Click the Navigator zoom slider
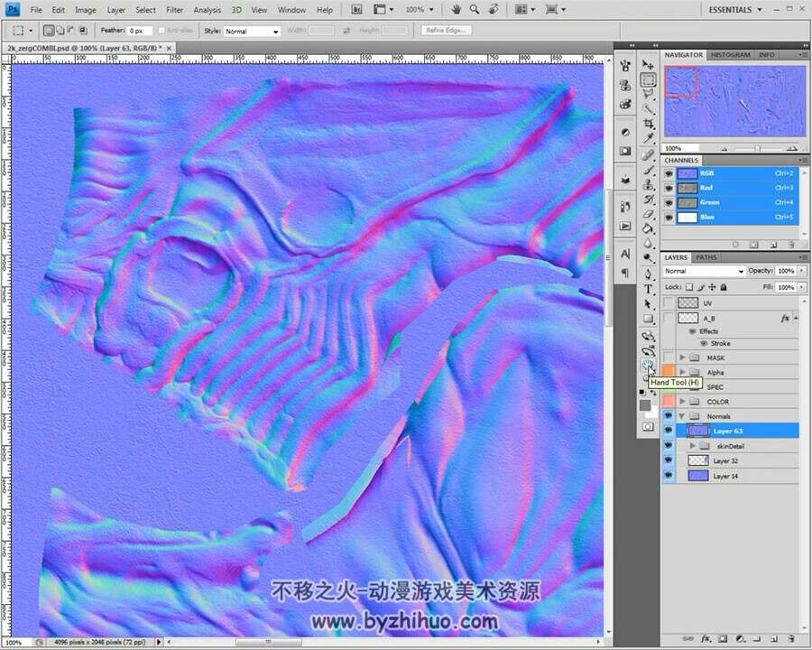The height and width of the screenshot is (650, 812). [757, 148]
